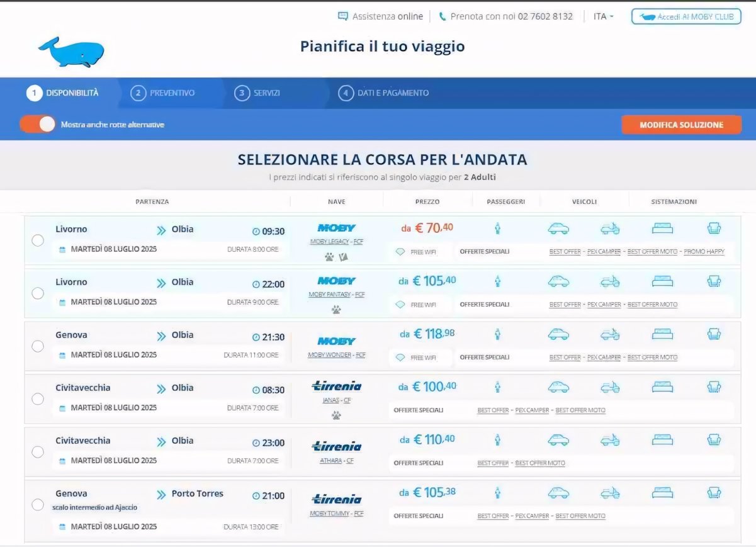Open Moby Legacy - FCF ship link

[337, 242]
